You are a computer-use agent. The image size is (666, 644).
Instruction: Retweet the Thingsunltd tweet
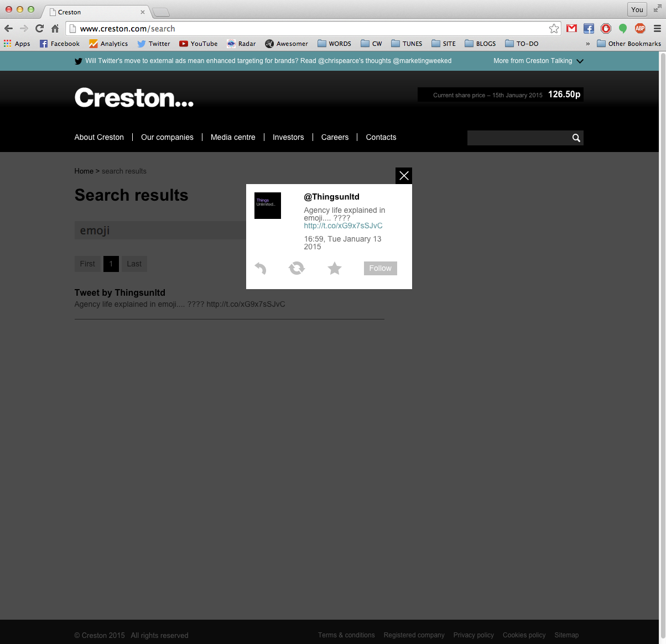point(297,268)
